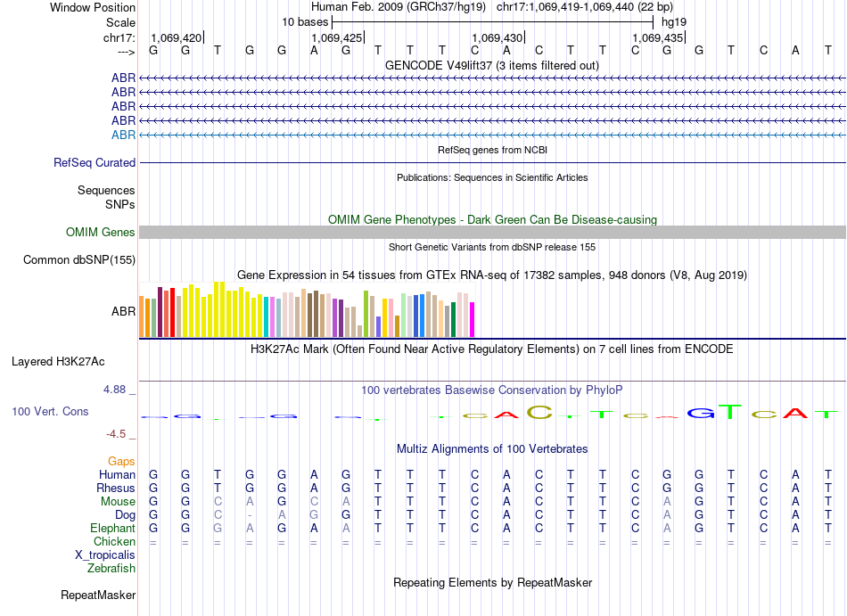847x616 pixels.
Task: Click the chr17:1,069,419-1,069,440 (22 bp) position text
Action: click(x=585, y=7)
